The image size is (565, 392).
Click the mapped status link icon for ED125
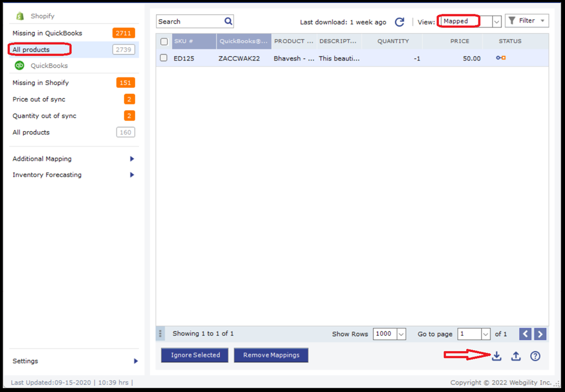501,57
